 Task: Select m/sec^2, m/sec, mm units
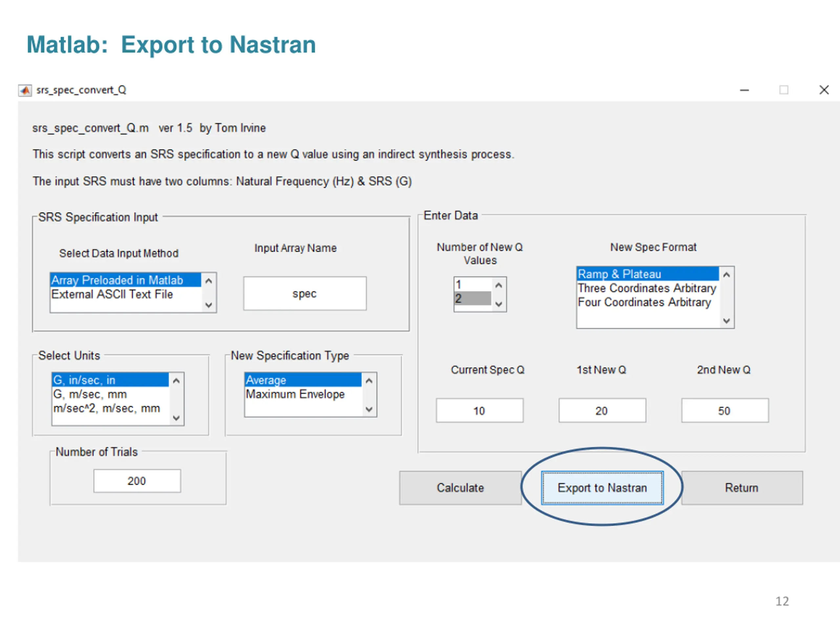[110, 408]
